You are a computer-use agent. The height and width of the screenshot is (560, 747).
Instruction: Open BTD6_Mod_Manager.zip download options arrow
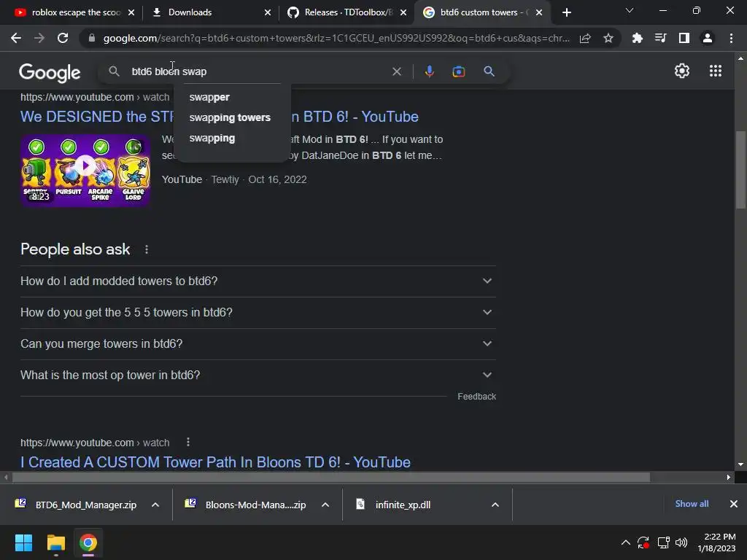click(x=155, y=505)
